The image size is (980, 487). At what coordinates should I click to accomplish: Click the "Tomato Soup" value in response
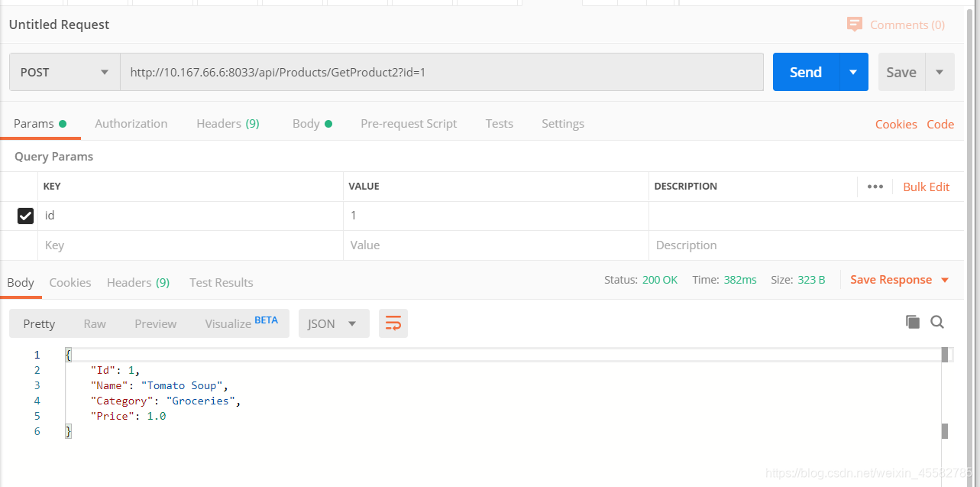tap(182, 385)
